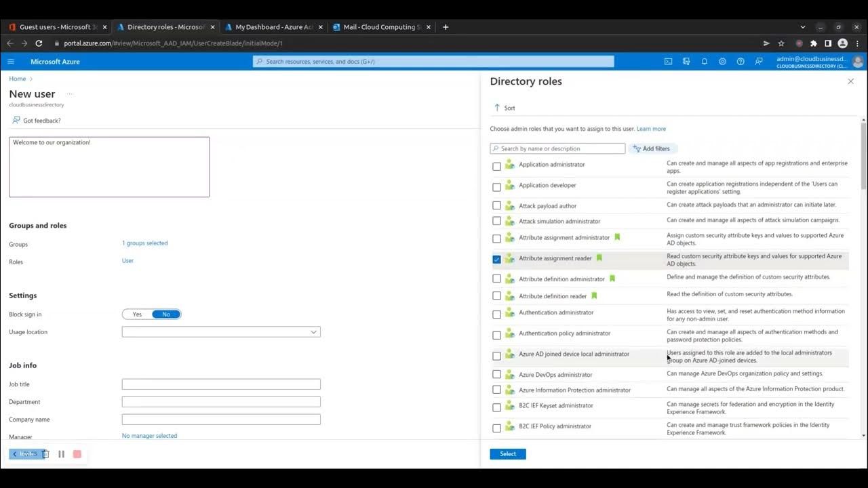Set Block sign in to Yes
The height and width of the screenshot is (488, 868).
(137, 314)
